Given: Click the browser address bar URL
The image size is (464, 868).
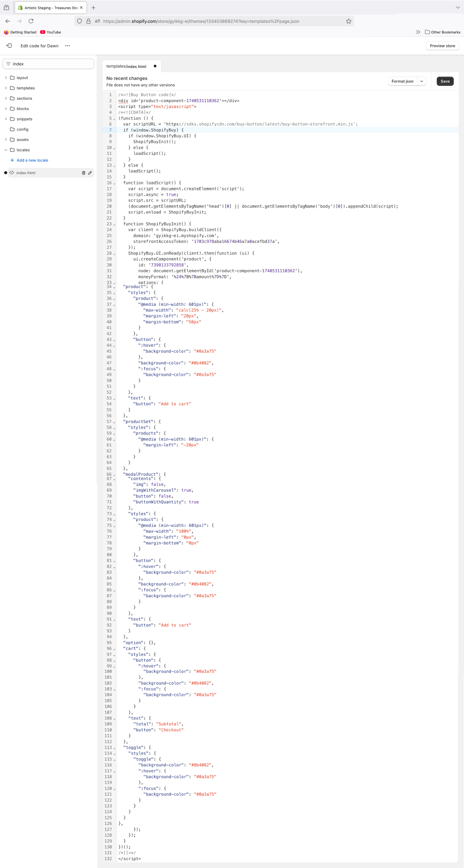Looking at the screenshot, I should click(x=201, y=21).
